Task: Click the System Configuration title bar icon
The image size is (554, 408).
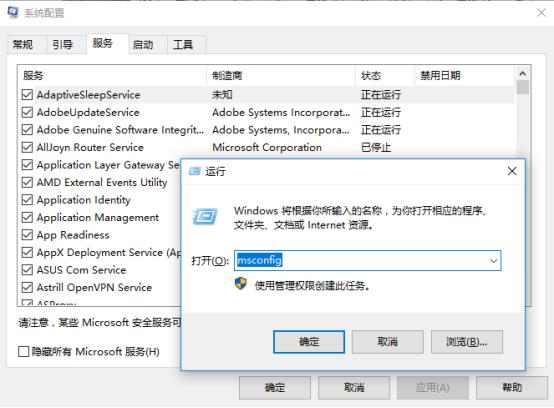Action: pyautogui.click(x=13, y=12)
